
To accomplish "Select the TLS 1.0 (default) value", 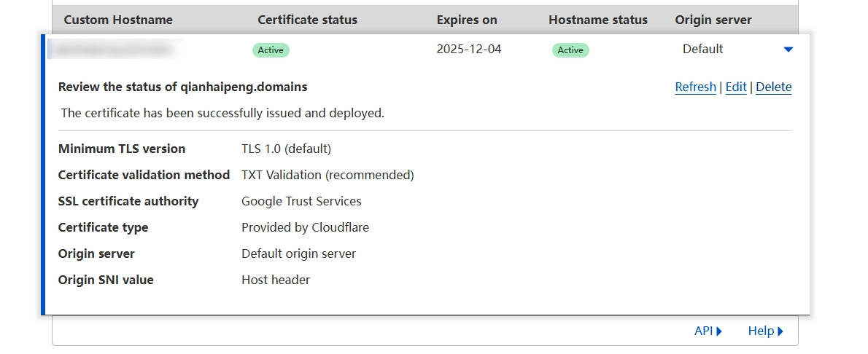I will [x=286, y=149].
